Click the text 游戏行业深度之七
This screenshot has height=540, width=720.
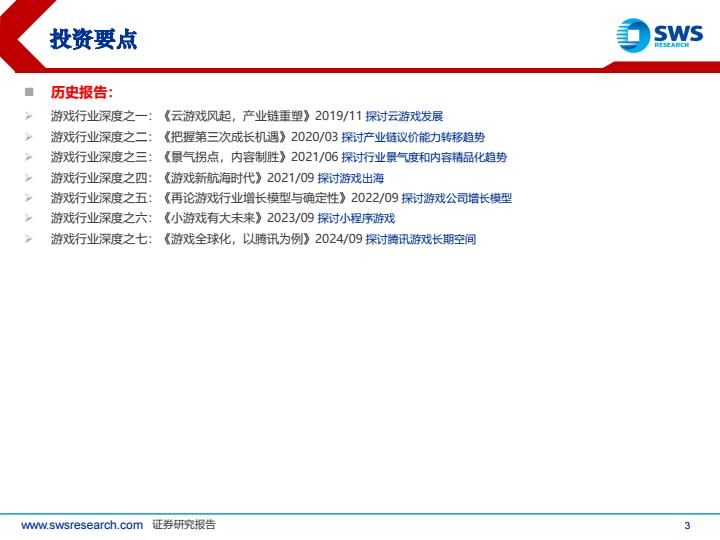98,239
